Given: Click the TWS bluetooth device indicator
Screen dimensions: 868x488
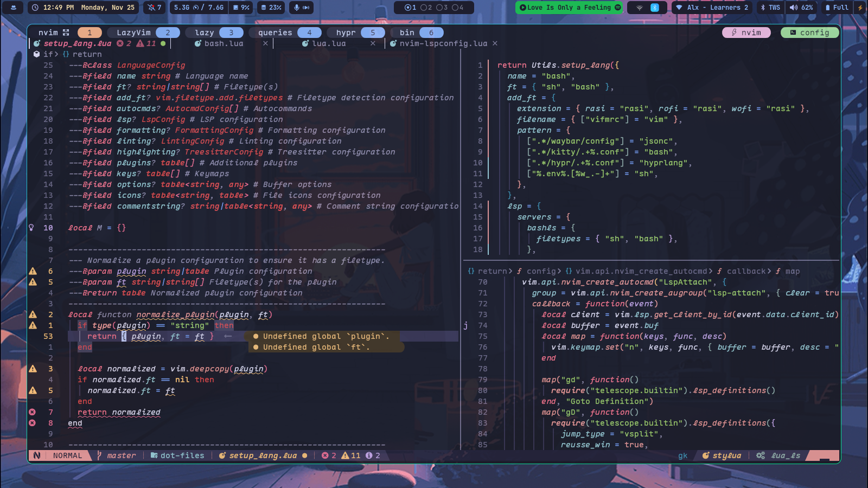Looking at the screenshot, I should pyautogui.click(x=770, y=8).
